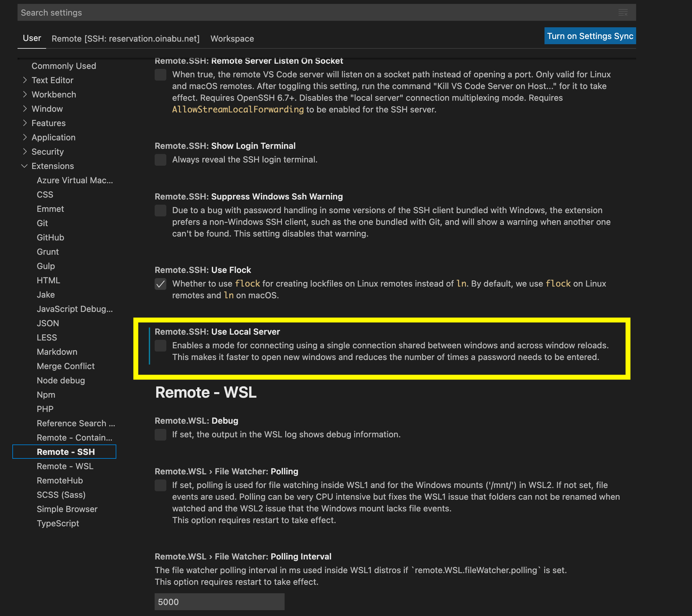This screenshot has width=692, height=616.
Task: Open Node debug extension settings
Action: coord(61,380)
